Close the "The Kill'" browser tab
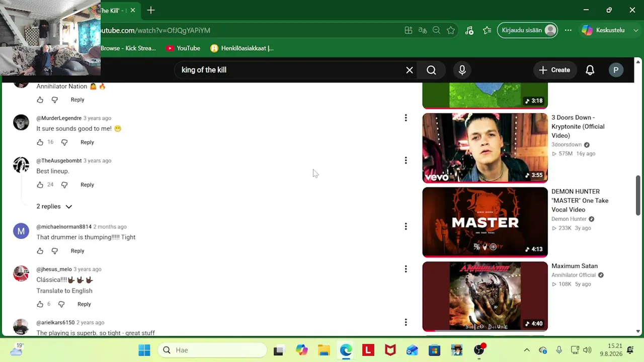The width and height of the screenshot is (644, 362). click(x=133, y=10)
